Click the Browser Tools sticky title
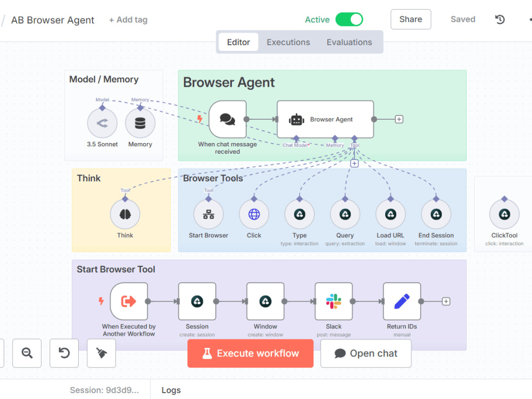This screenshot has height=399, width=532. point(213,178)
